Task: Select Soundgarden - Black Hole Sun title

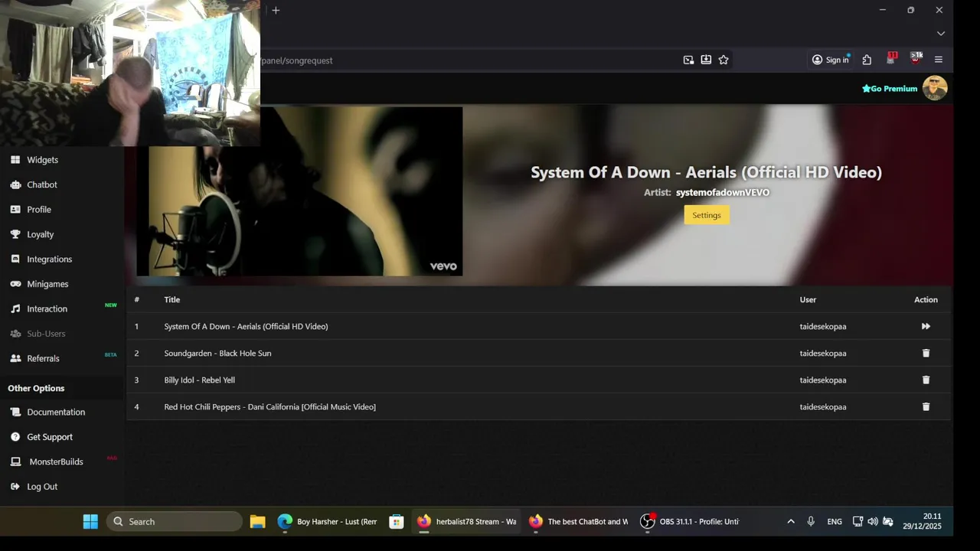Action: click(x=217, y=354)
